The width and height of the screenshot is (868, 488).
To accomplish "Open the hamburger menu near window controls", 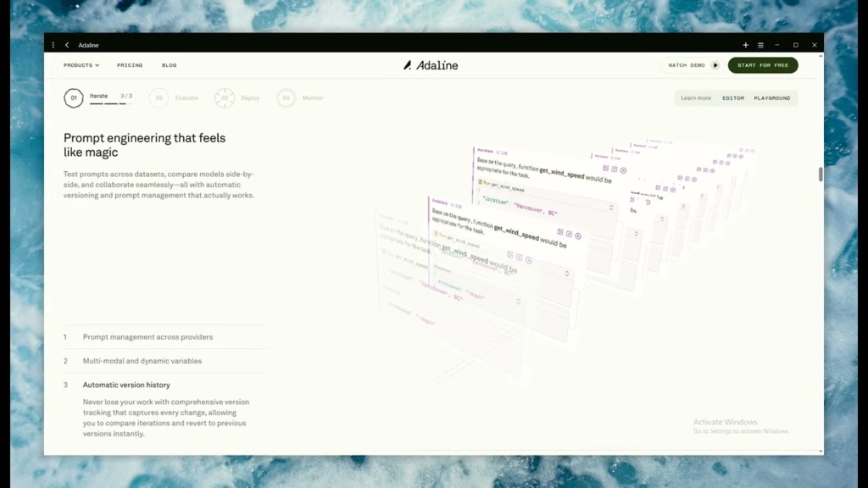I will tap(761, 44).
